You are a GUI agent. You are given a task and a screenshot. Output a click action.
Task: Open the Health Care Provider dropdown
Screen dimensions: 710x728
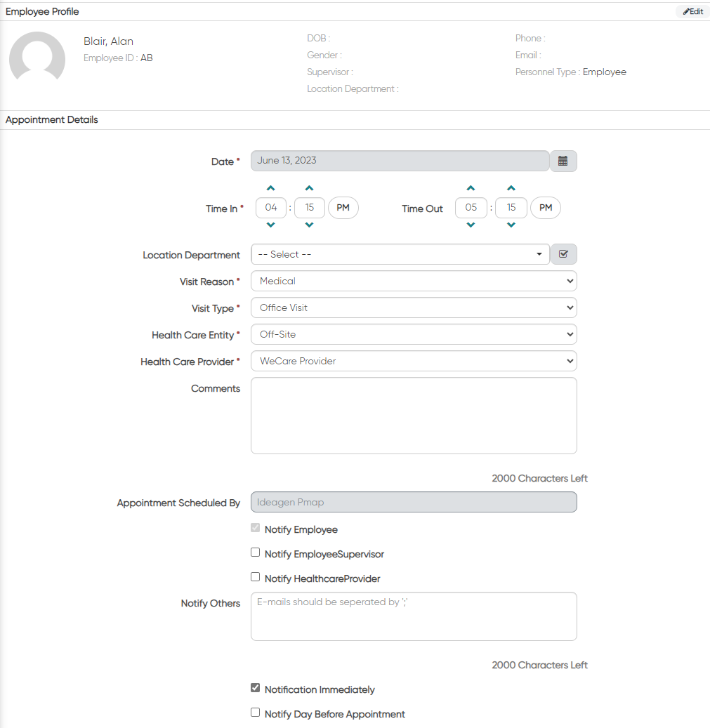pos(414,361)
